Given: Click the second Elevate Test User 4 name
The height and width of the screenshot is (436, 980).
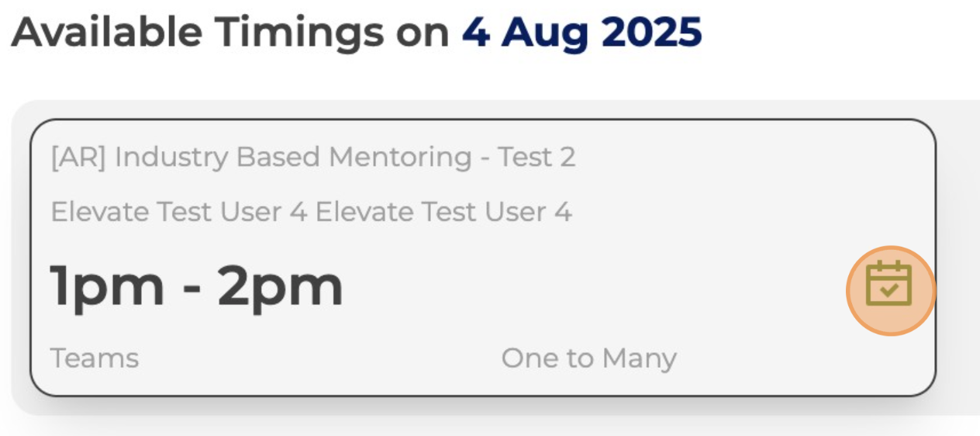Looking at the screenshot, I should (443, 212).
